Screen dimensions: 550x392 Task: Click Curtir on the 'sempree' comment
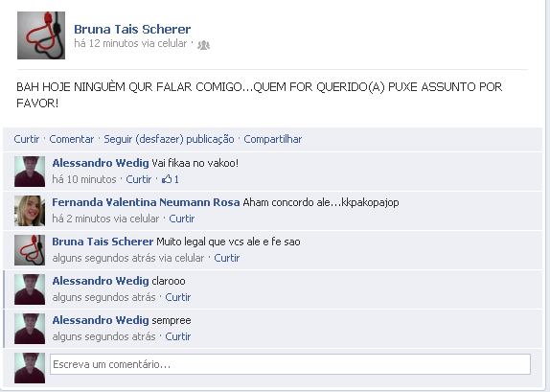[x=178, y=336]
